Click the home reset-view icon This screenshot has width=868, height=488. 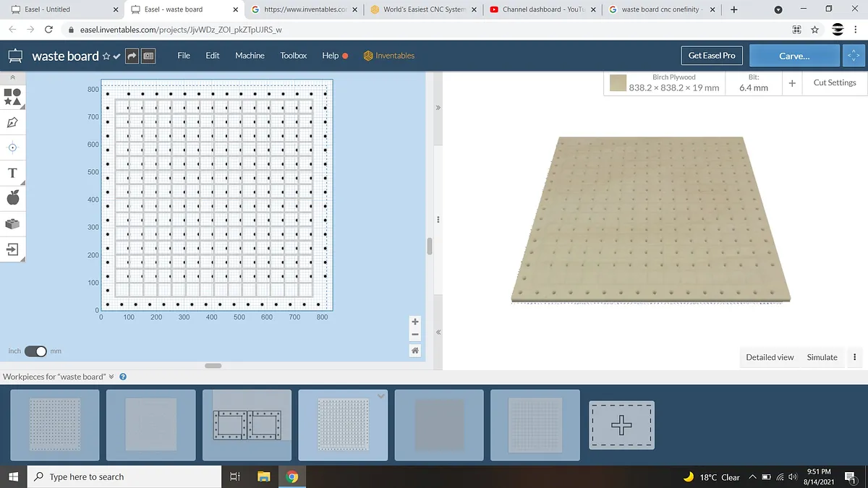(414, 351)
